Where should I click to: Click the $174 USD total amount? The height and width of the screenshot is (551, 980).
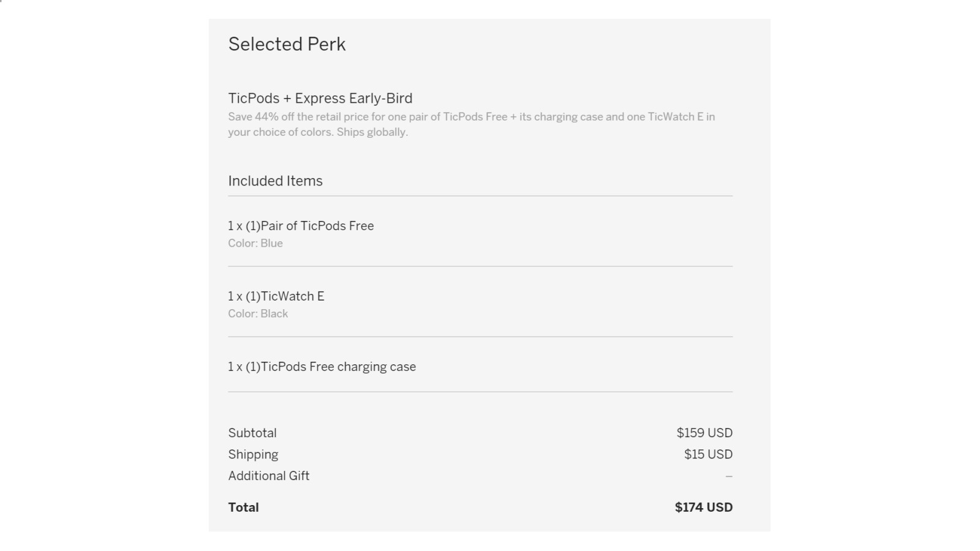(x=703, y=508)
